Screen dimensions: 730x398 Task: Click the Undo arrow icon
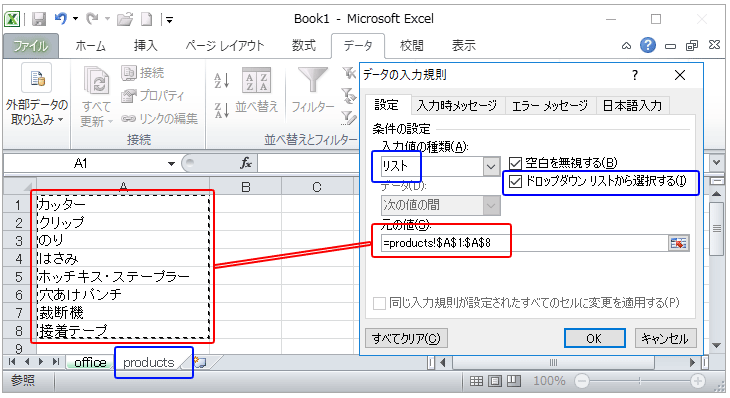[61, 19]
